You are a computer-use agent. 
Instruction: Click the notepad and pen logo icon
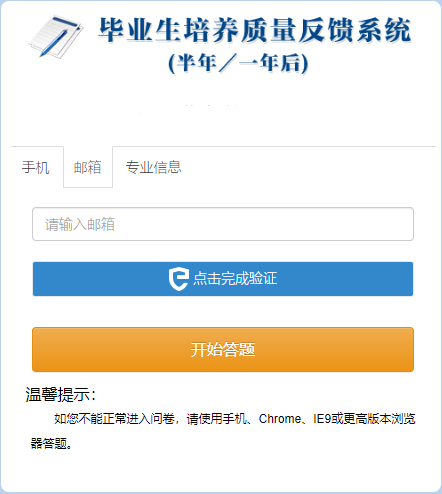click(56, 36)
